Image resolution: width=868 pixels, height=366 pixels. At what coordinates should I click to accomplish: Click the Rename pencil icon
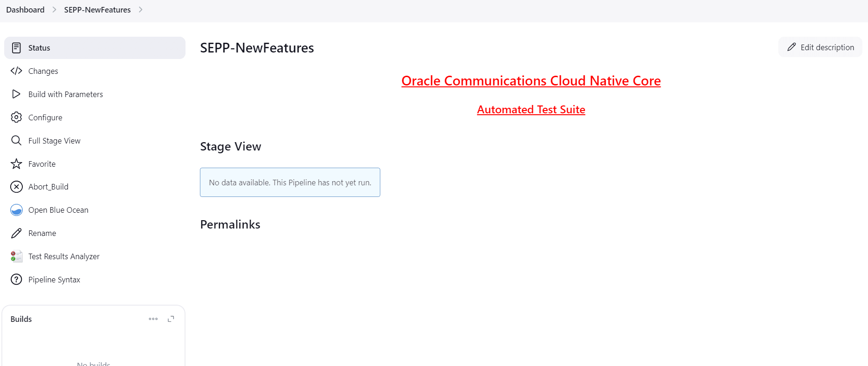(16, 233)
